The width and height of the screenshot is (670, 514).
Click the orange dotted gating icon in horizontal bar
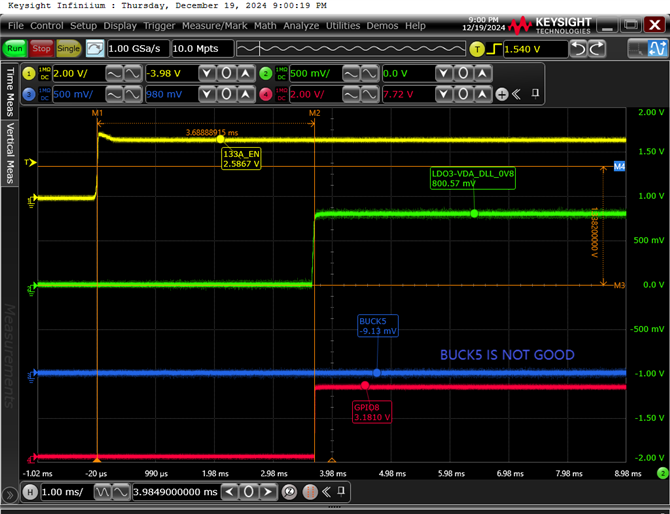tap(310, 492)
